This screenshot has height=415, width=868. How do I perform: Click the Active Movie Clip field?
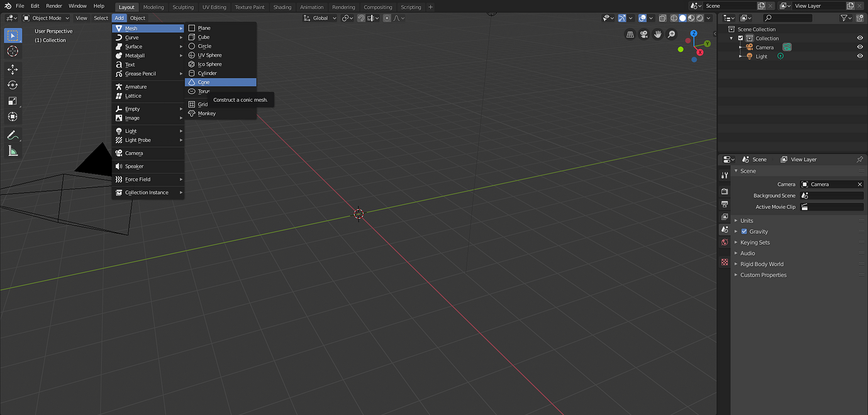pyautogui.click(x=832, y=207)
